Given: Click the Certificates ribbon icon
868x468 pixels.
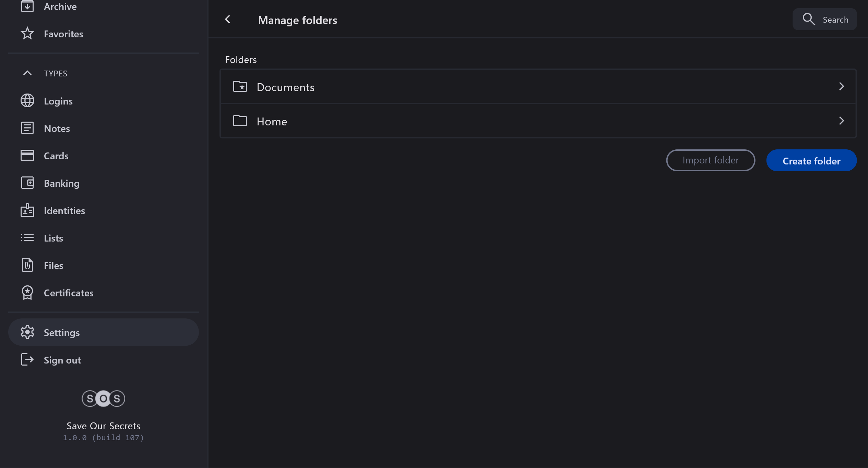Looking at the screenshot, I should point(27,293).
